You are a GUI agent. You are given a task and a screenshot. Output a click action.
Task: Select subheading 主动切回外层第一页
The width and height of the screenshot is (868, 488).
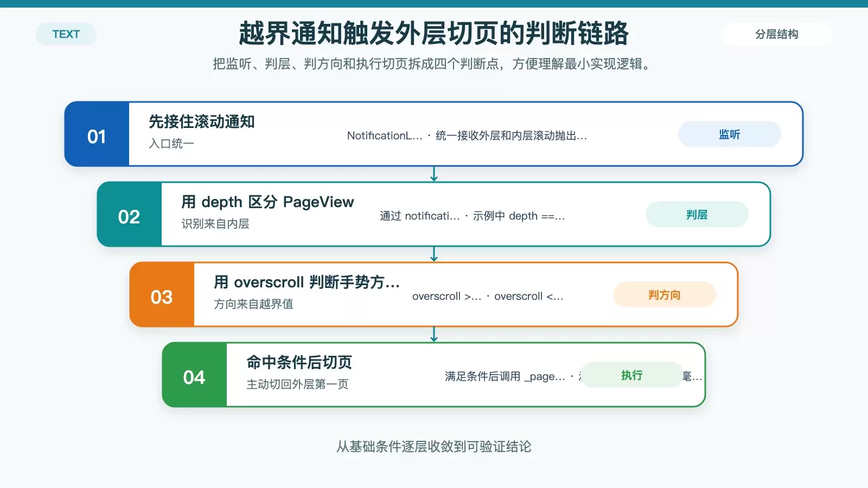coord(297,384)
